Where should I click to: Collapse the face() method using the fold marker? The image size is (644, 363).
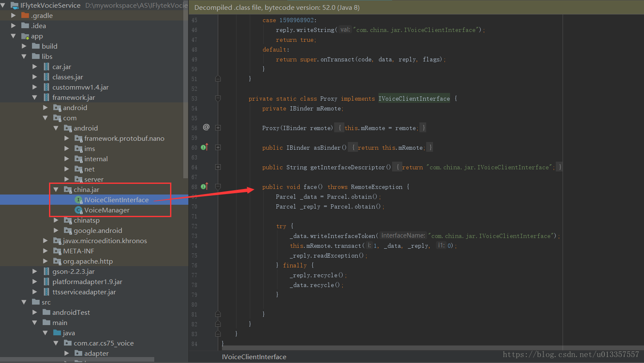(218, 186)
